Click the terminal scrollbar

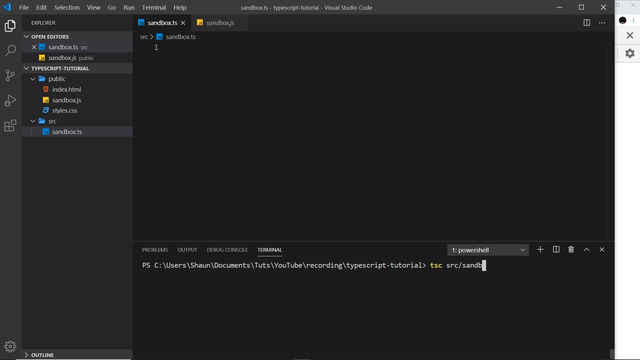[x=612, y=353]
